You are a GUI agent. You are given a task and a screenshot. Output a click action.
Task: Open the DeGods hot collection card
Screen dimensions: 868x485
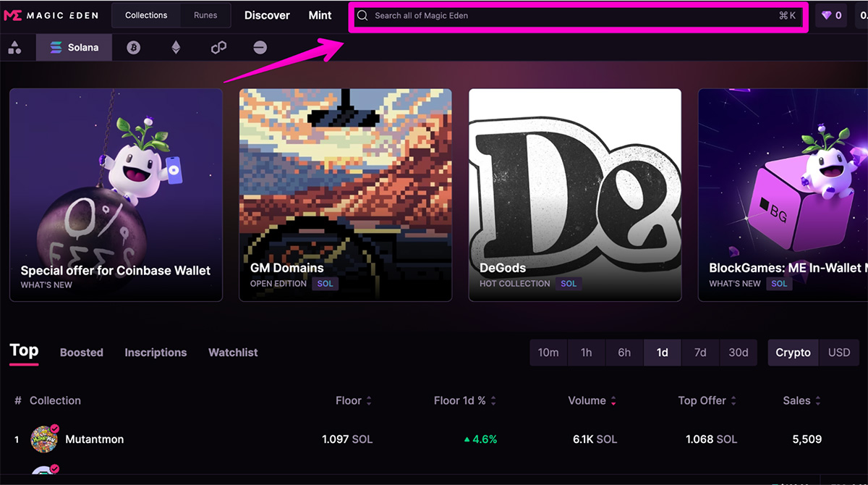[x=575, y=195]
